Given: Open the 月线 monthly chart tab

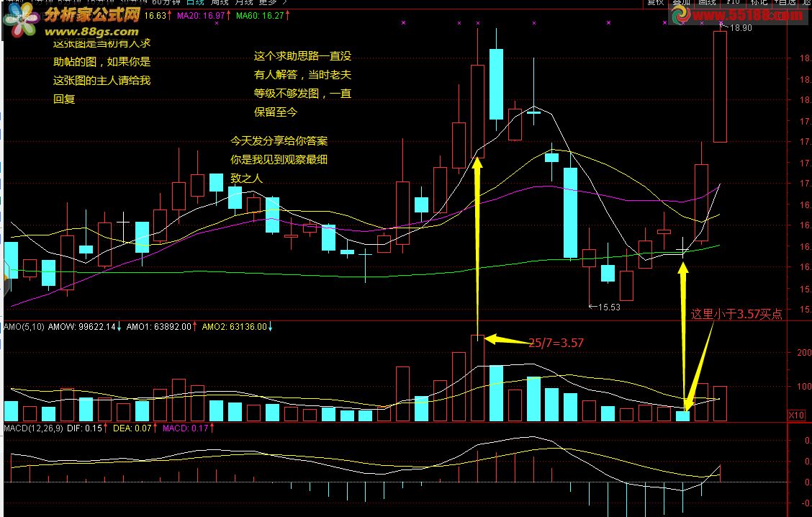Looking at the screenshot, I should click(245, 2).
